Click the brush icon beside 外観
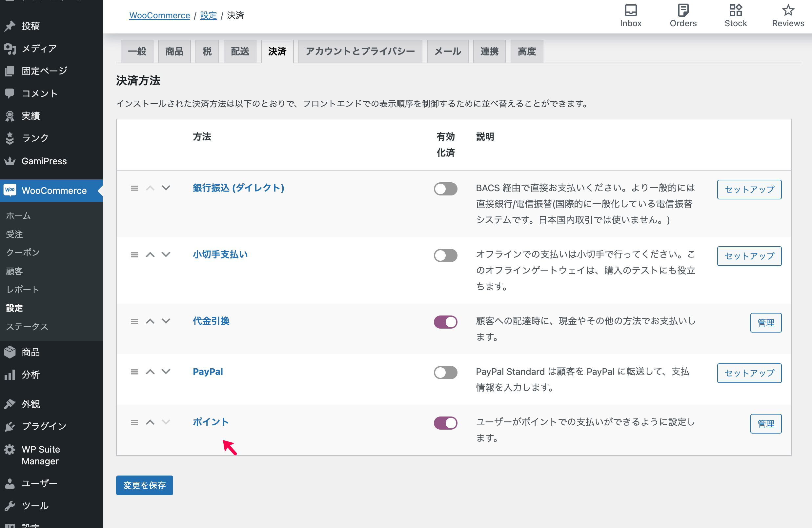 10,404
